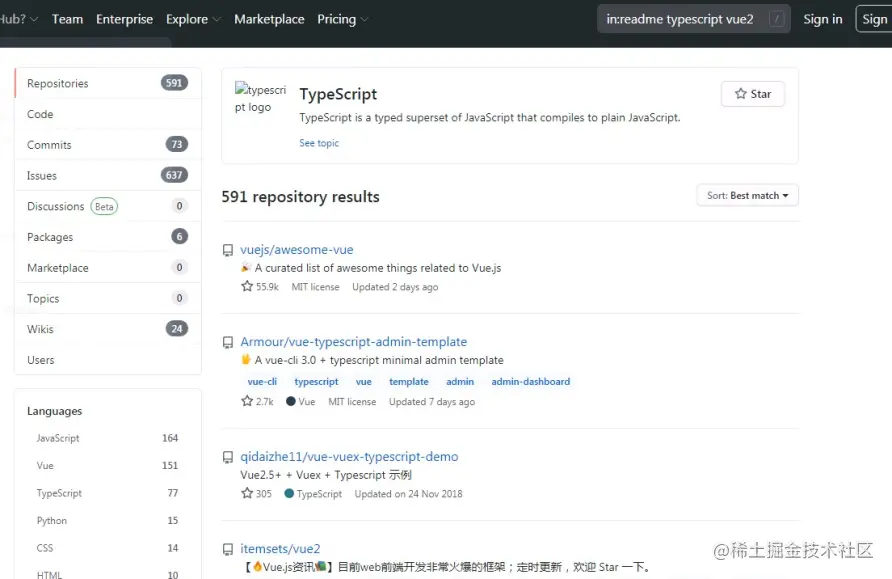Click "Updated 2 days ago" text
This screenshot has height=579, width=892.
[395, 287]
